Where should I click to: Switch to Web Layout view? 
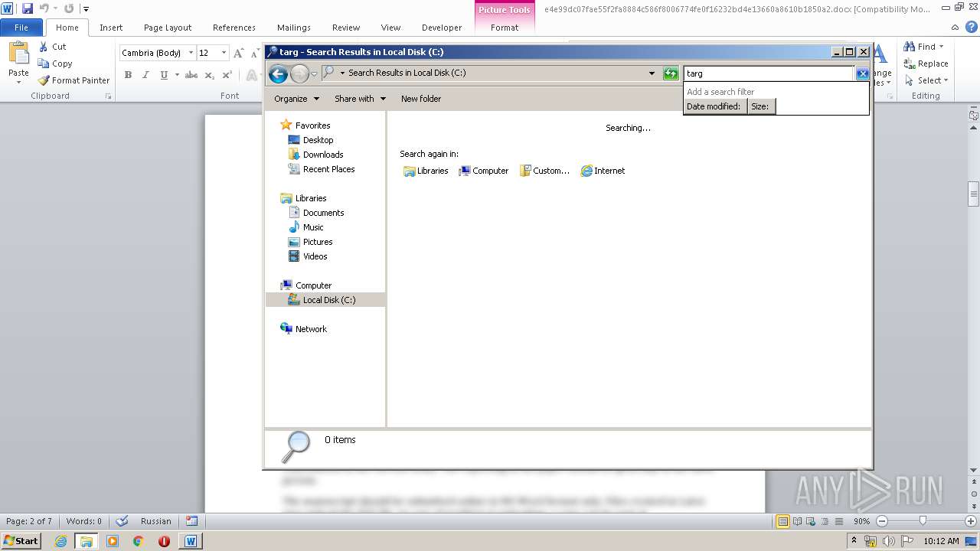[812, 521]
